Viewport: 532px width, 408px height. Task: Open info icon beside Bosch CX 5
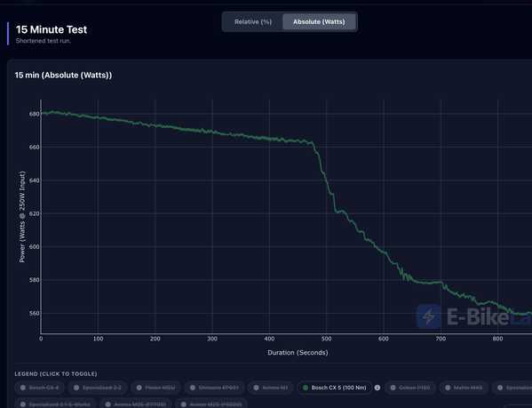click(x=377, y=388)
